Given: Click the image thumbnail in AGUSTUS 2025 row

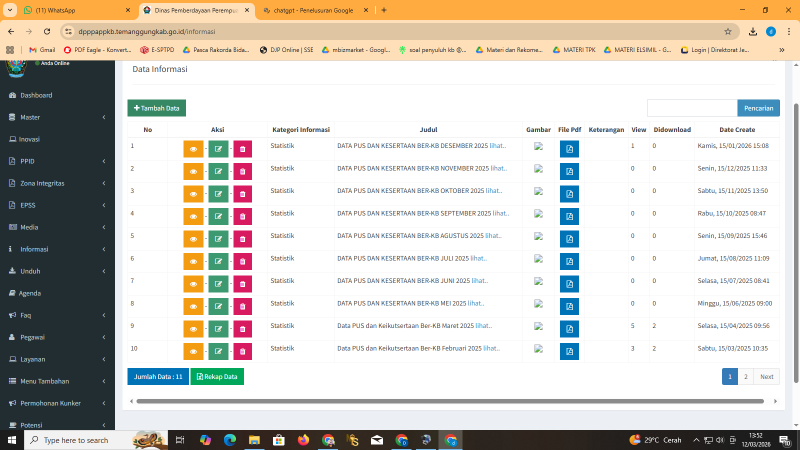Looking at the screenshot, I should 538,236.
